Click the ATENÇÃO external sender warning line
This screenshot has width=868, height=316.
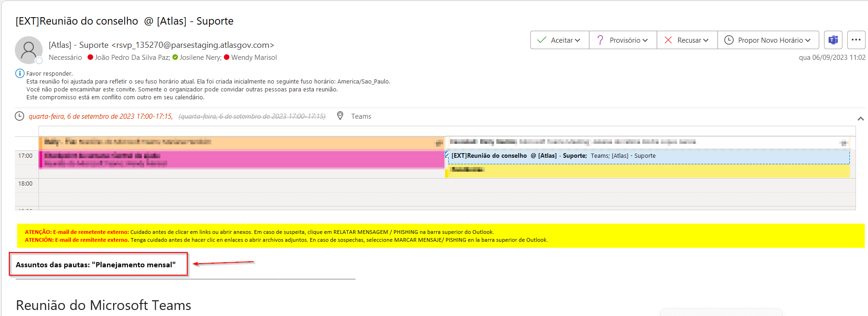pos(259,232)
